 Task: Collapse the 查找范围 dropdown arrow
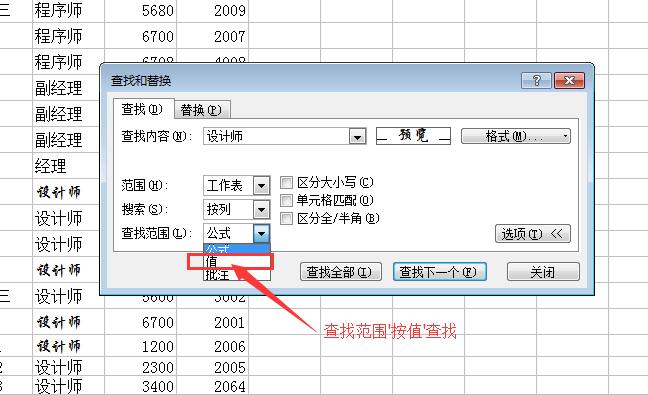[x=261, y=233]
